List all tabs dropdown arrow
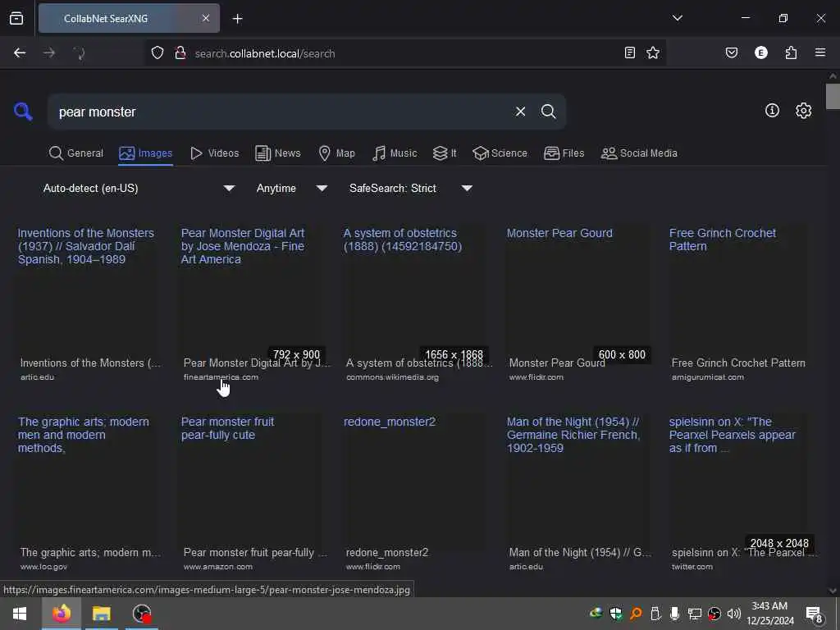 tap(677, 18)
